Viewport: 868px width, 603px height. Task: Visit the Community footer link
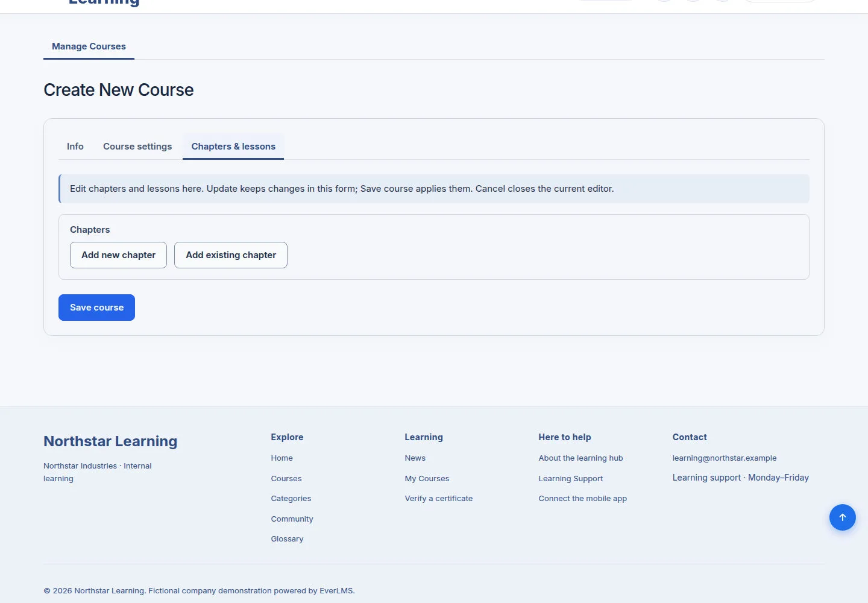[292, 519]
